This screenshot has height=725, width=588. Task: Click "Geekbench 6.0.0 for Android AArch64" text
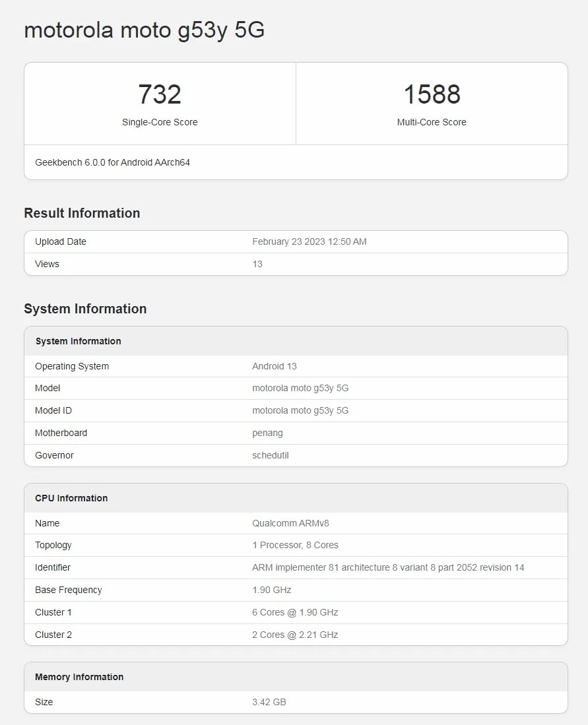tap(112, 162)
